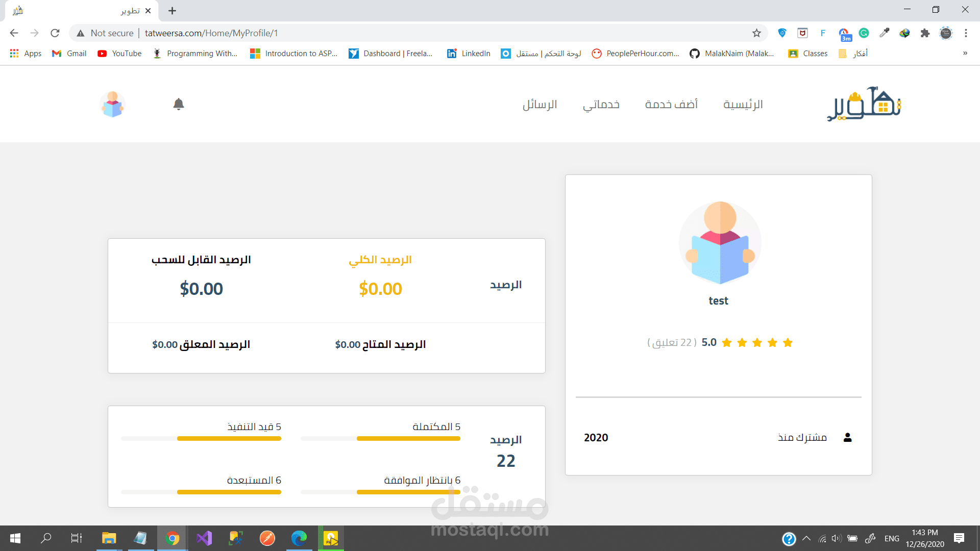Bookmark this page with the star icon

[756, 33]
